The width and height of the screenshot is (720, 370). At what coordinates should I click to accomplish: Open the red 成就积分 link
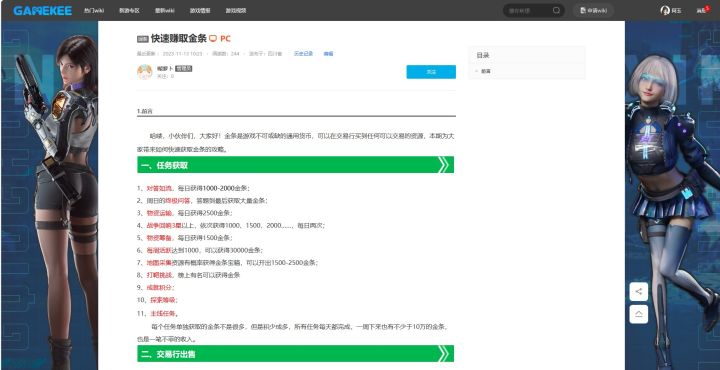point(159,288)
